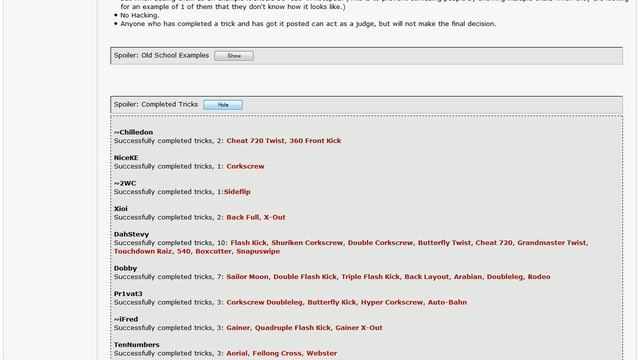Click the DahStevy username
This screenshot has width=640, height=360.
(131, 234)
